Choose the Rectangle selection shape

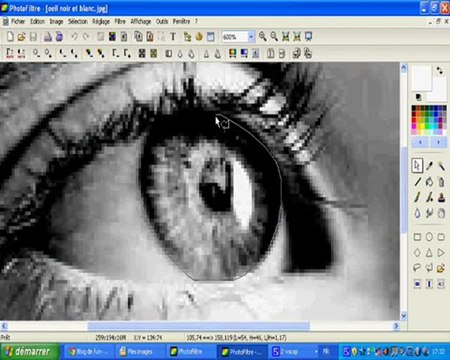point(417,237)
